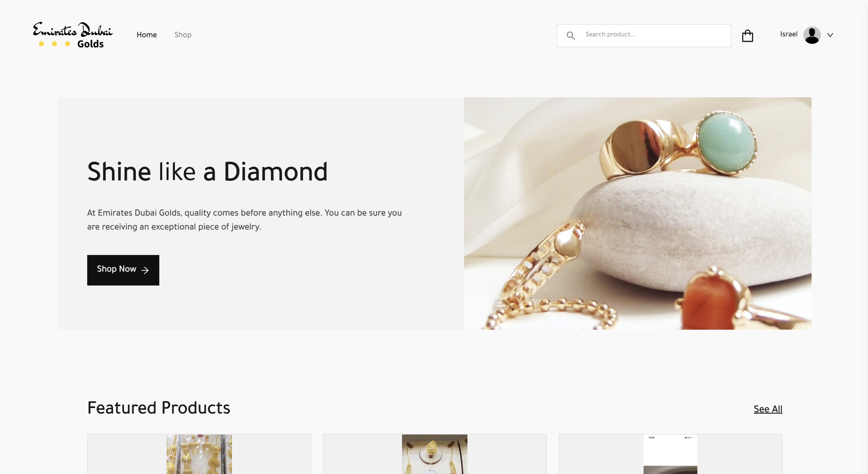The image size is (868, 474).
Task: Open the gold necklace set product thumbnail
Action: [x=199, y=454]
